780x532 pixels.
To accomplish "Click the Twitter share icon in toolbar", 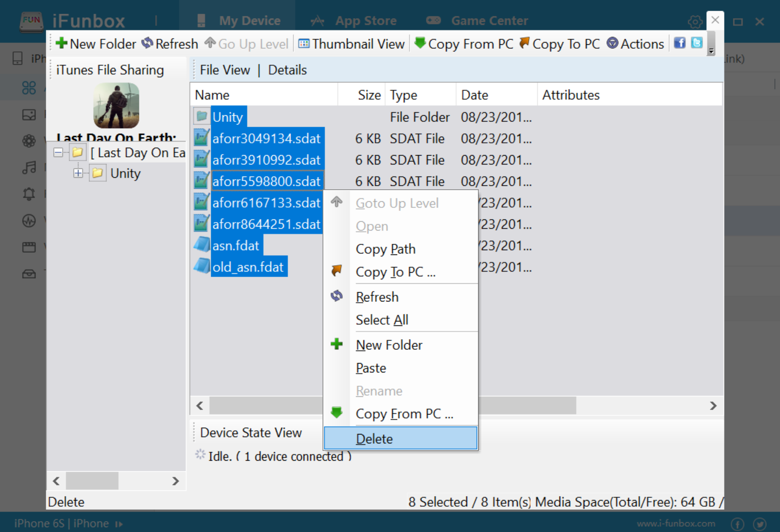I will click(697, 43).
